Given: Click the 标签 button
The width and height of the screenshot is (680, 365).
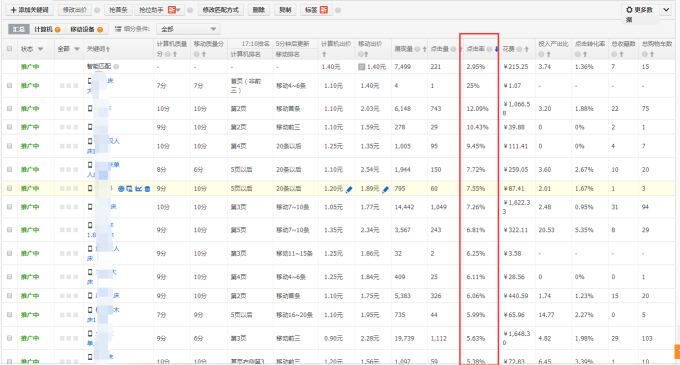Looking at the screenshot, I should [x=317, y=10].
